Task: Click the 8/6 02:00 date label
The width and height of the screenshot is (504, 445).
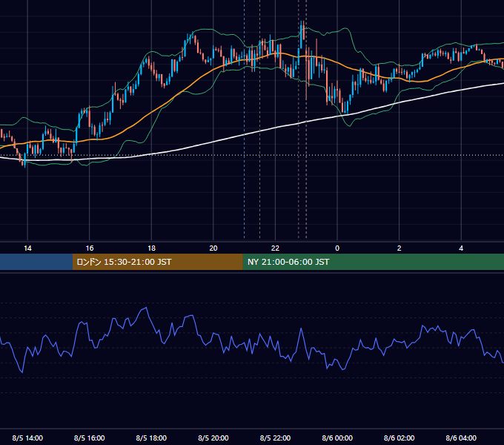Action: (399, 438)
